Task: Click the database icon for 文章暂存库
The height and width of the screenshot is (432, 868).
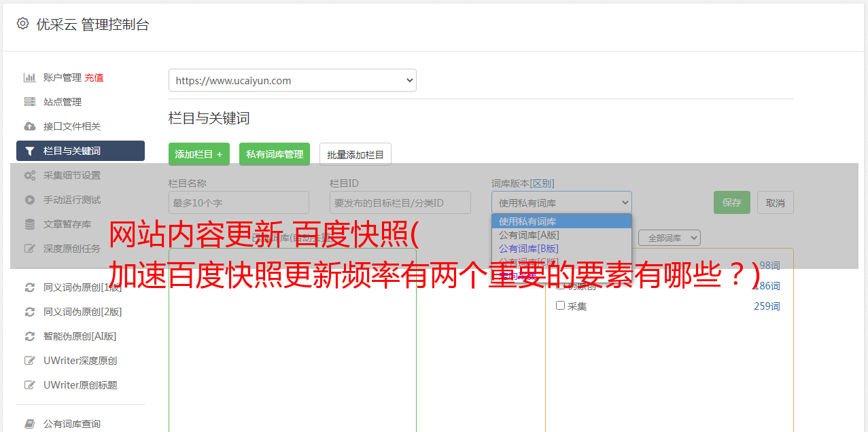Action: (x=30, y=224)
